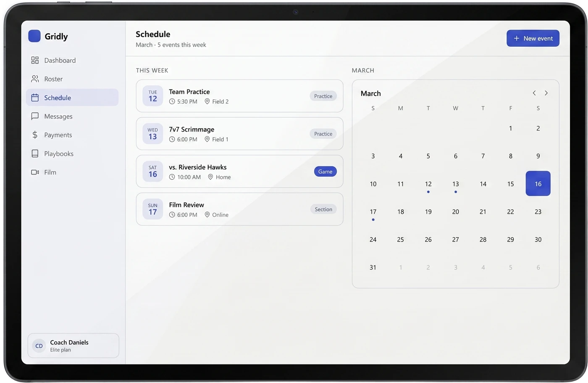Click the WED 13 date badge
Screen dimensions: 588x383
click(x=153, y=134)
